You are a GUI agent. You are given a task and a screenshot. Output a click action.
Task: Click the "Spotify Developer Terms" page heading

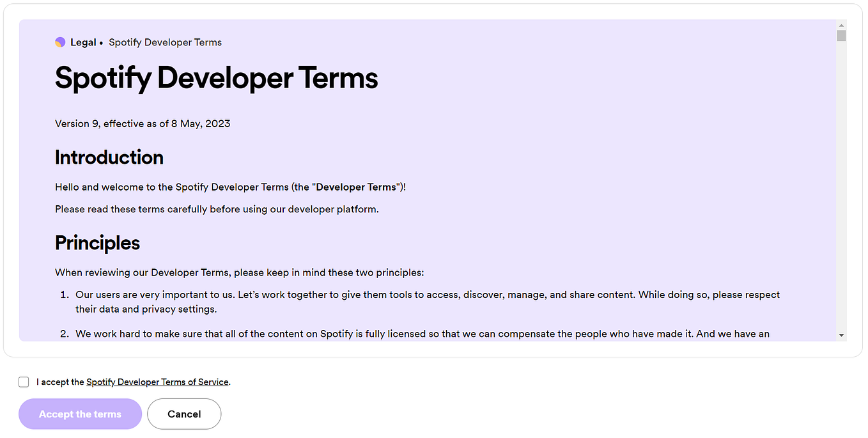(x=216, y=78)
